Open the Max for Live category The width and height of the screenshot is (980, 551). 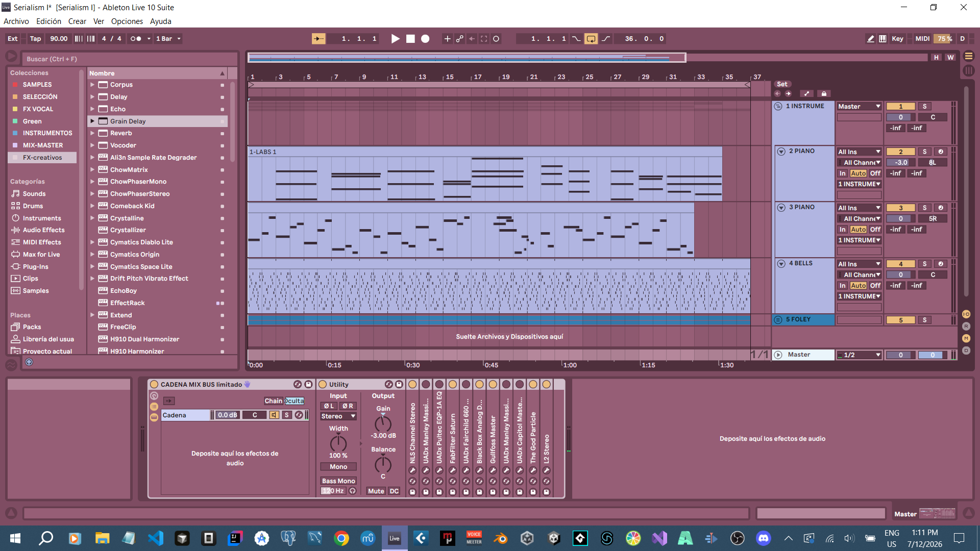[41, 255]
